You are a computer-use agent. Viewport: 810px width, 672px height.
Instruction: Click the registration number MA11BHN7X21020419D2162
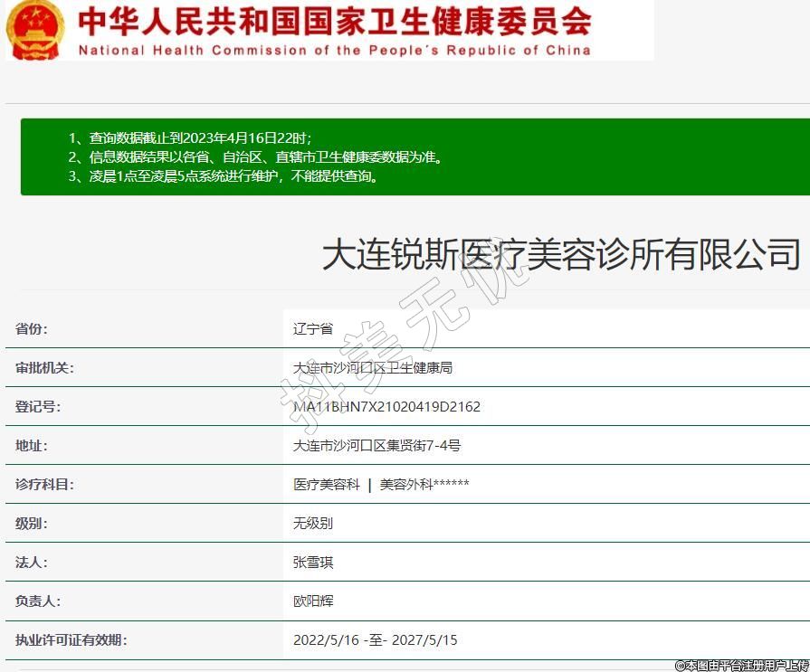[386, 407]
